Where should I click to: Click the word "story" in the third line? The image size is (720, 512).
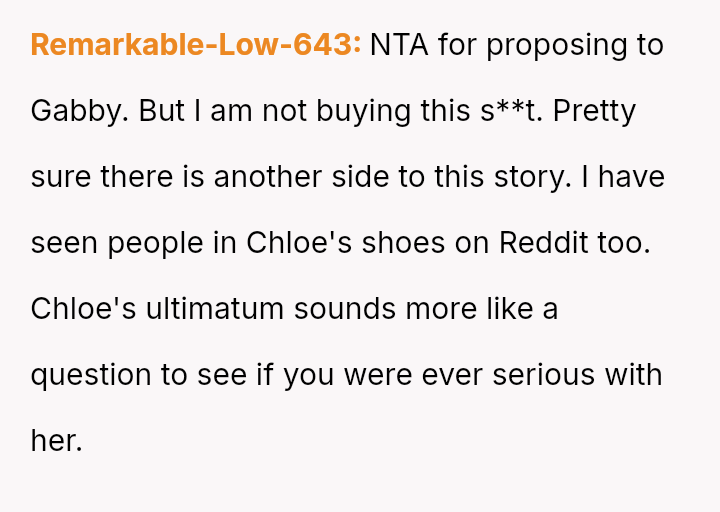[546, 177]
